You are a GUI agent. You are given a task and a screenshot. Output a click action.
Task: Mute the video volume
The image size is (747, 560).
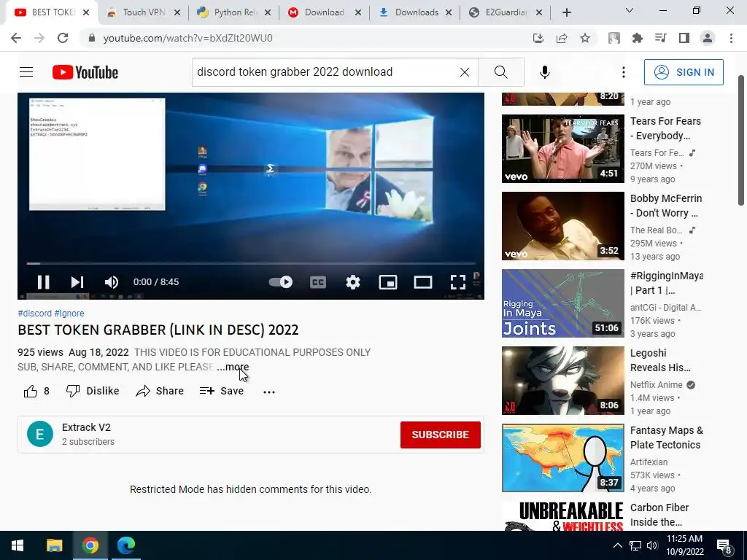112,282
